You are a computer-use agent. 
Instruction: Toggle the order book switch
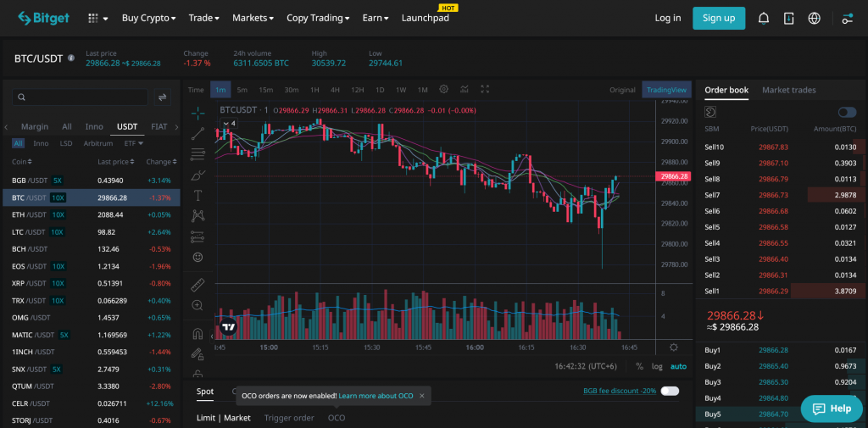(x=847, y=112)
